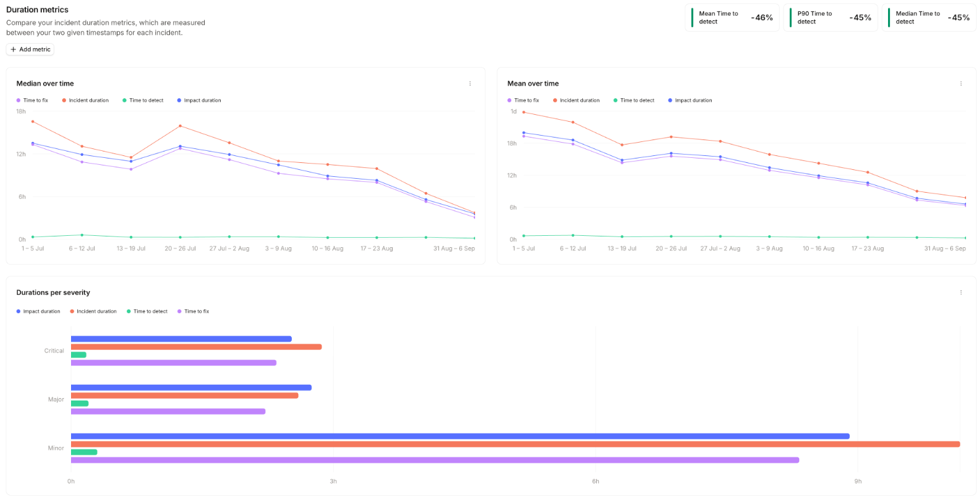Toggle Incident duration in Durations per severity legend
The height and width of the screenshot is (497, 980).
94,311
